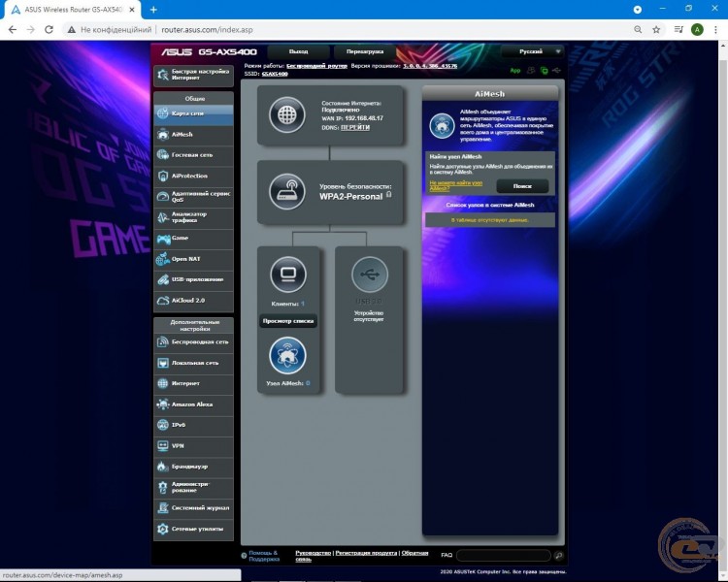Open Гостевая сеть in the sidebar

193,155
